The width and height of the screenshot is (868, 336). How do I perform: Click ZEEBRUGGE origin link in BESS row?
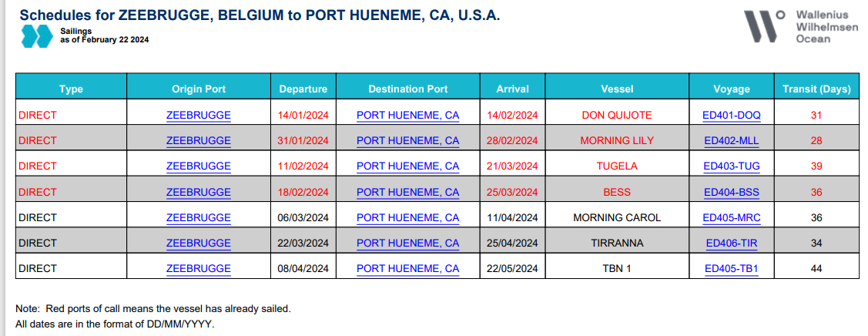pyautogui.click(x=198, y=192)
